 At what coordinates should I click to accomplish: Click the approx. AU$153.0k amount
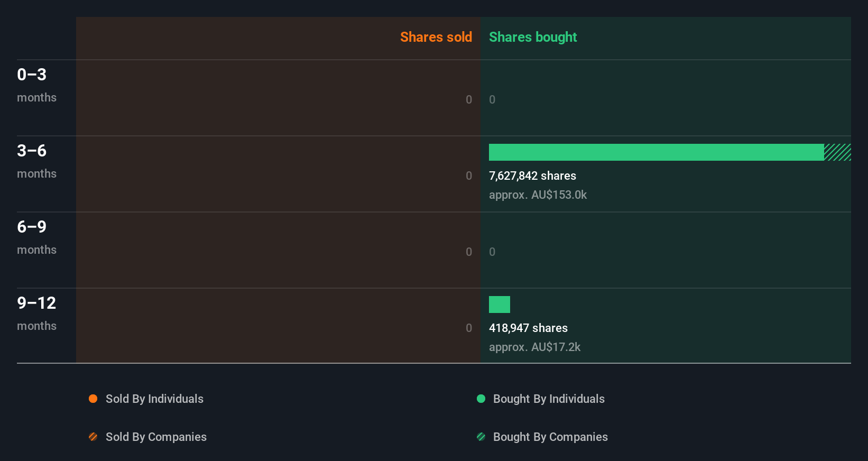[x=538, y=195]
